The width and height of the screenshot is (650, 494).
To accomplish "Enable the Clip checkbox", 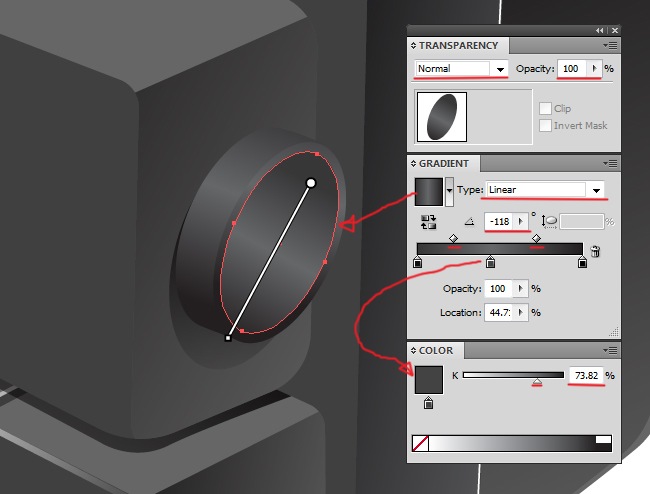I will tap(545, 109).
